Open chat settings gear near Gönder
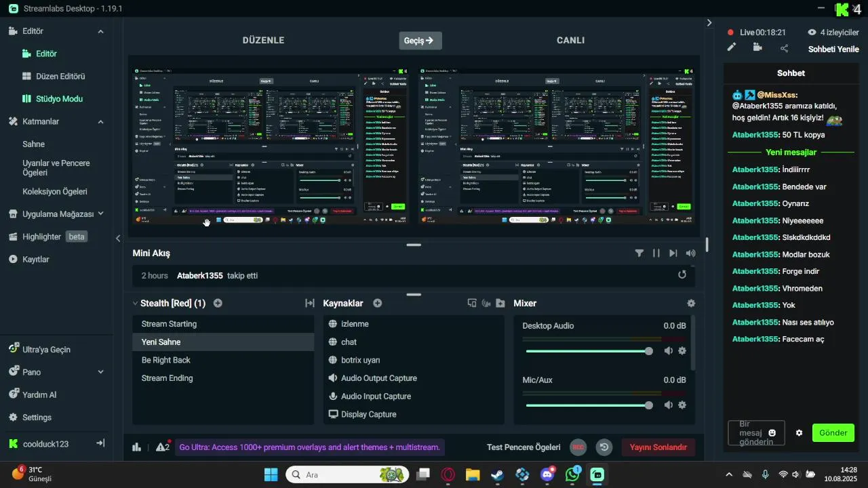Viewport: 868px width, 488px height. 800,432
